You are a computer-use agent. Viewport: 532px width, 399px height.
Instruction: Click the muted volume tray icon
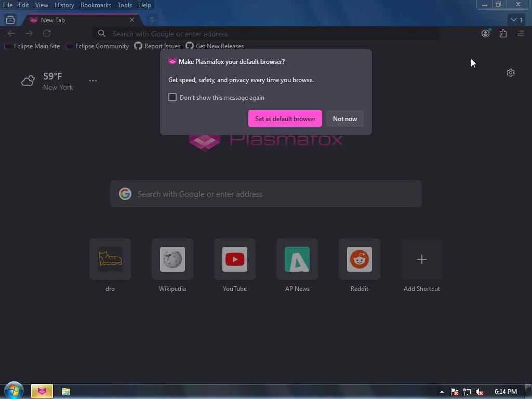pyautogui.click(x=479, y=392)
